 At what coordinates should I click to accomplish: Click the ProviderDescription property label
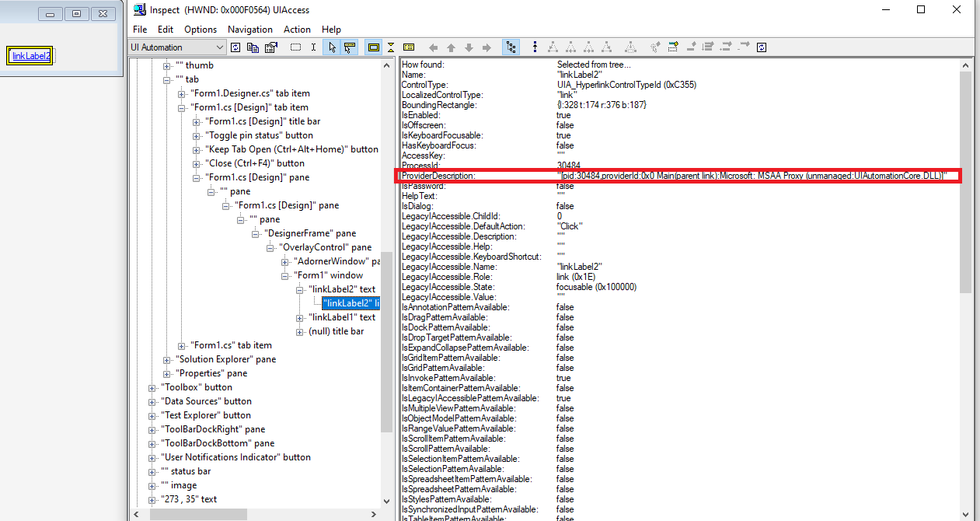[x=438, y=176]
